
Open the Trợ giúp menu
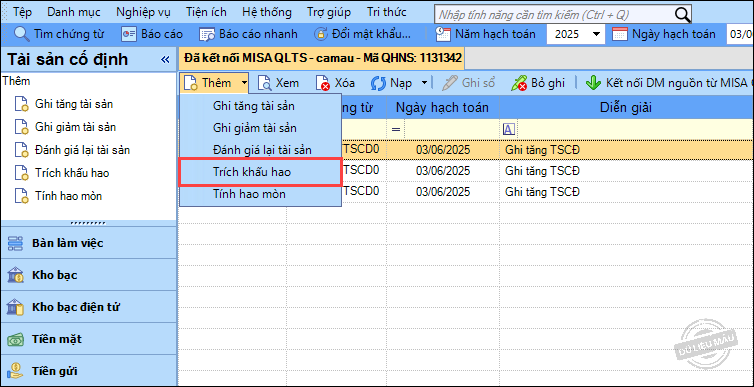click(x=329, y=12)
